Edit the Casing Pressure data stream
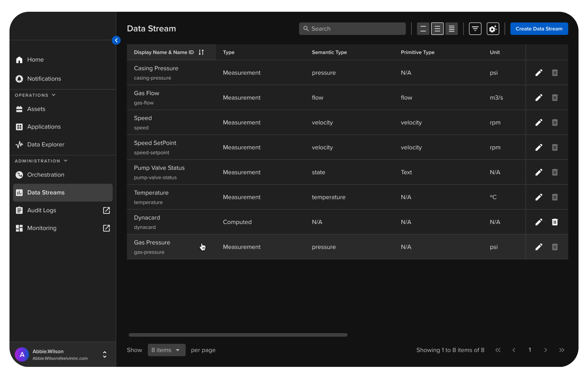The width and height of the screenshot is (588, 379). coord(539,73)
